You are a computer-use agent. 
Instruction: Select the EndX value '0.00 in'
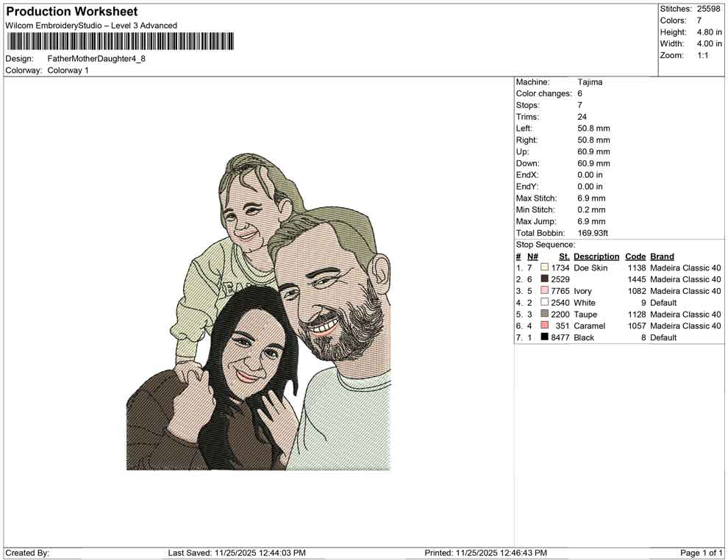(x=590, y=175)
